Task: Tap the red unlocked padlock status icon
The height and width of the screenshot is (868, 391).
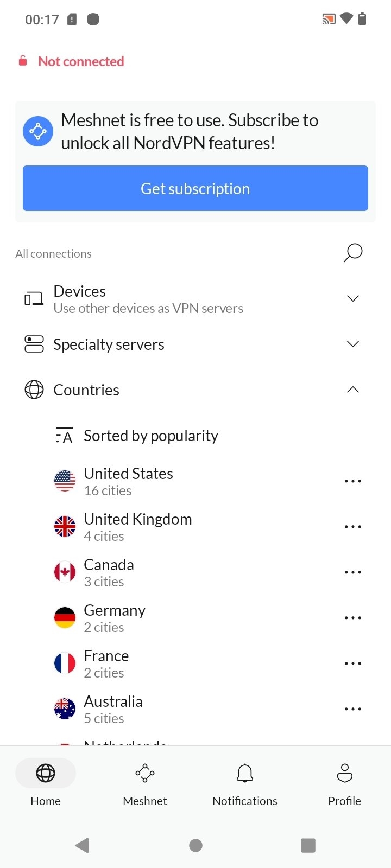Action: [23, 61]
